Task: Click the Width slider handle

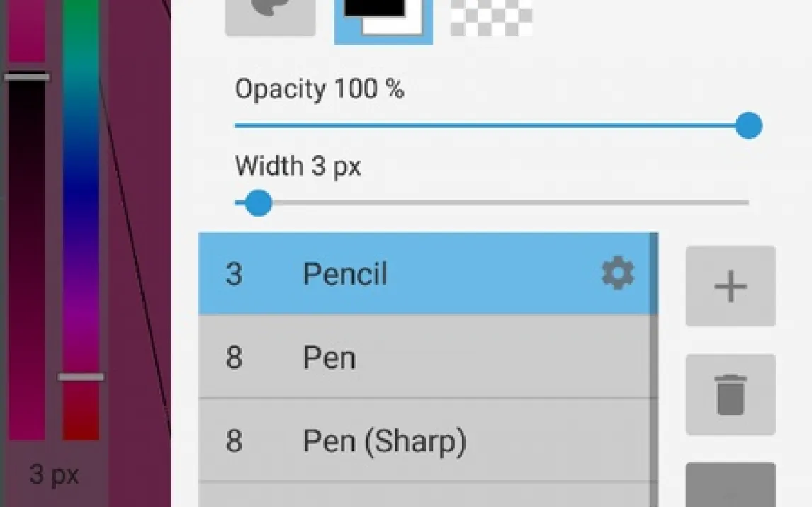Action: tap(258, 203)
